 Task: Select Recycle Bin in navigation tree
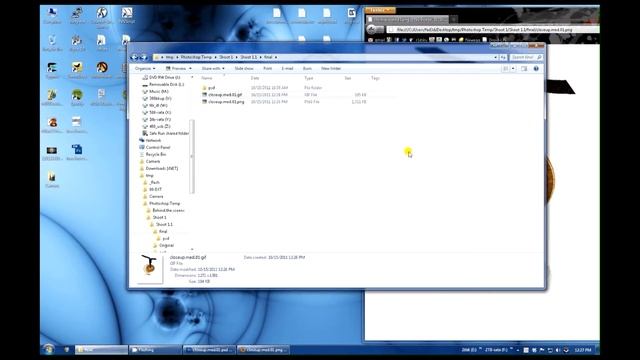click(153, 154)
